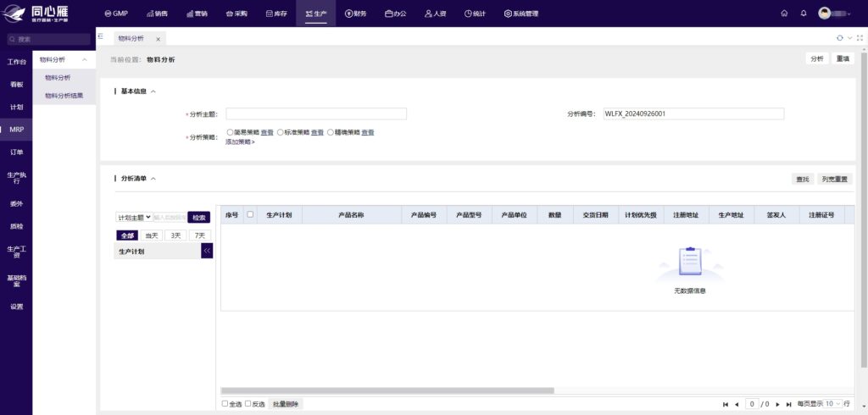Go to 计划 in the left sidebar

16,107
